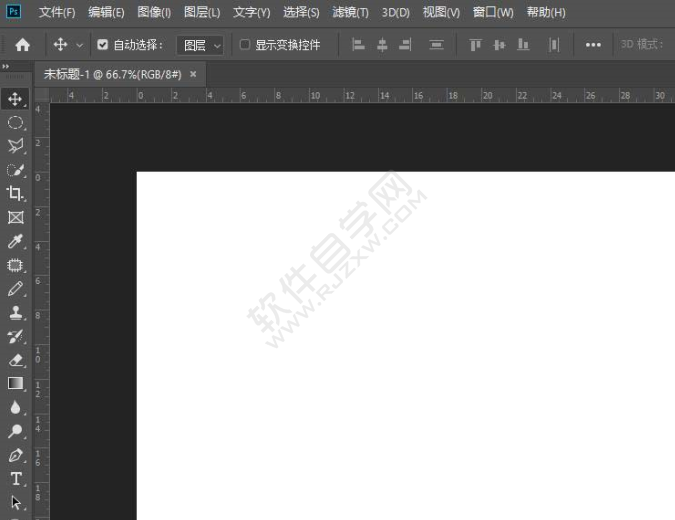Screen dimensions: 675x520
Task: Close the 未标题-1 document tab
Action: [x=193, y=74]
